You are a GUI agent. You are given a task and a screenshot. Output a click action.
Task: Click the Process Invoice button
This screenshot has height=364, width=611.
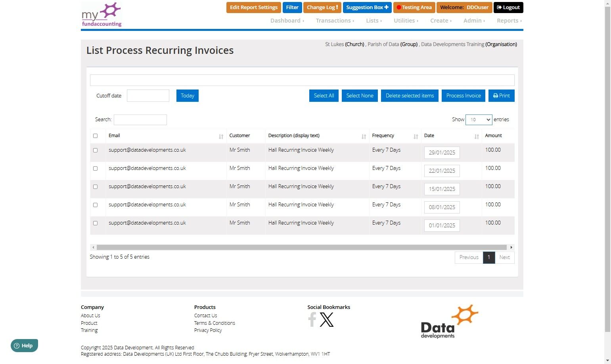[x=464, y=95]
